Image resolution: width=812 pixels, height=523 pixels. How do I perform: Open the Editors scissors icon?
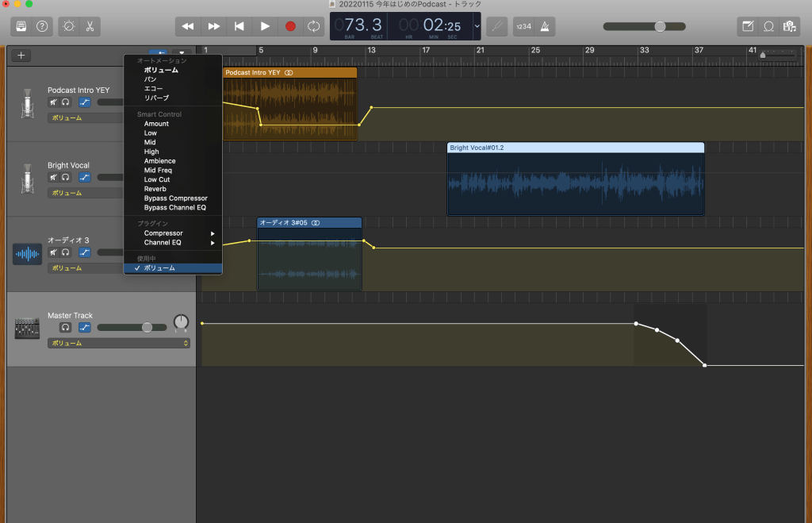click(x=90, y=26)
